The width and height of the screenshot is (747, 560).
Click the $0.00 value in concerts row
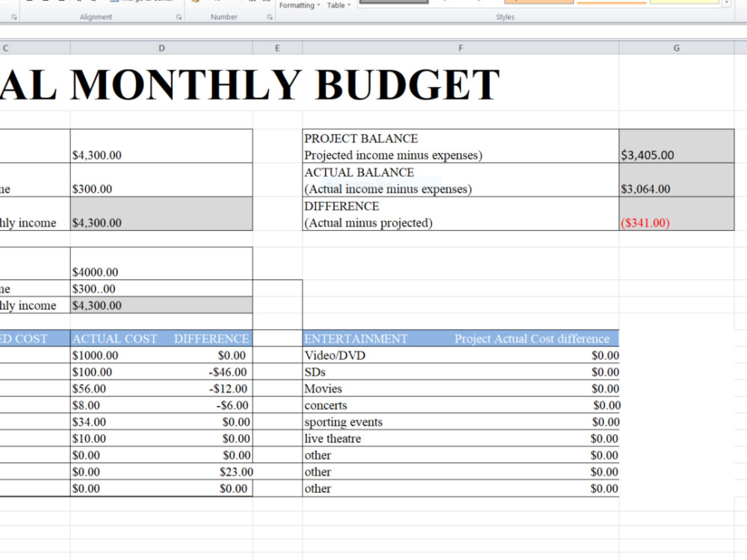pyautogui.click(x=607, y=405)
